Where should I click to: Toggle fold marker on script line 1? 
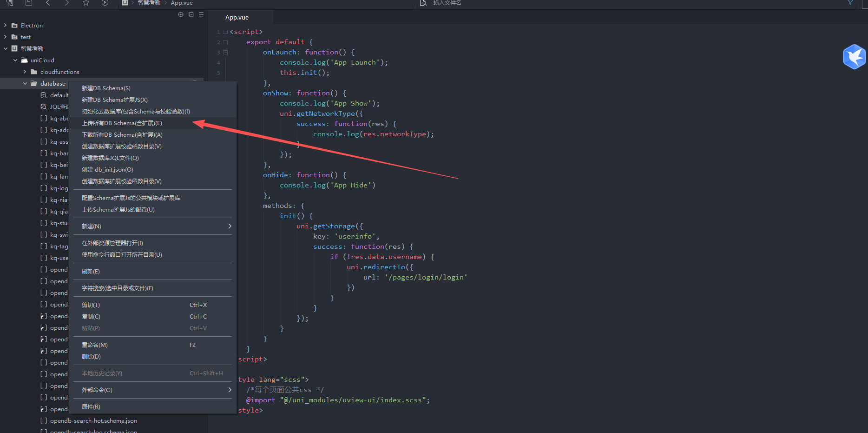(x=226, y=32)
